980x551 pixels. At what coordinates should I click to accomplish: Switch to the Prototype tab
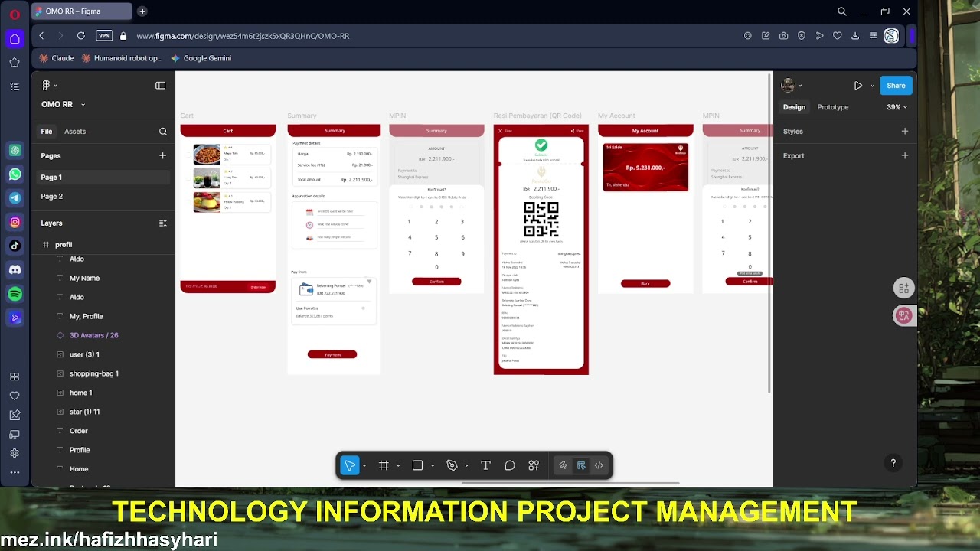click(833, 107)
